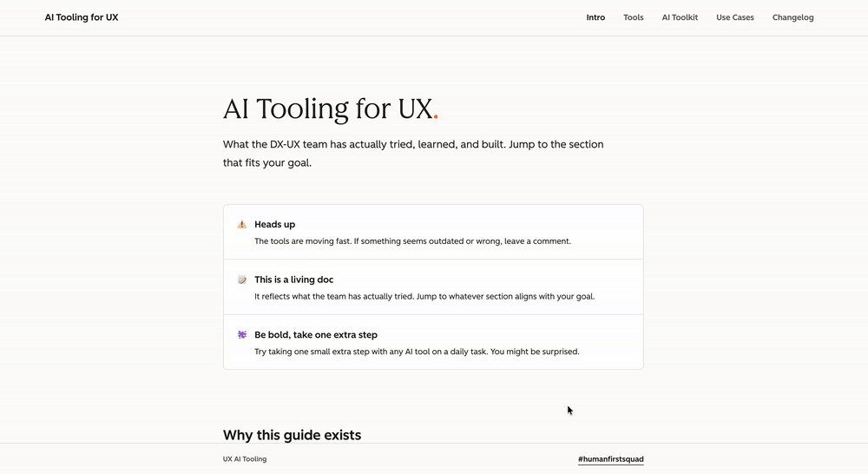Go to the Intro nav item
Image resolution: width=868 pixels, height=474 pixels.
[595, 17]
